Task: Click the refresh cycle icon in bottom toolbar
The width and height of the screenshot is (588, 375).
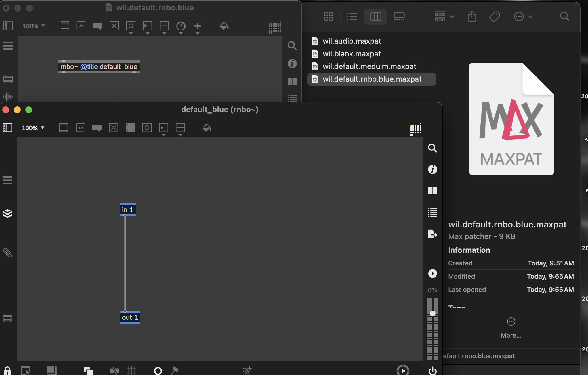Action: [158, 371]
